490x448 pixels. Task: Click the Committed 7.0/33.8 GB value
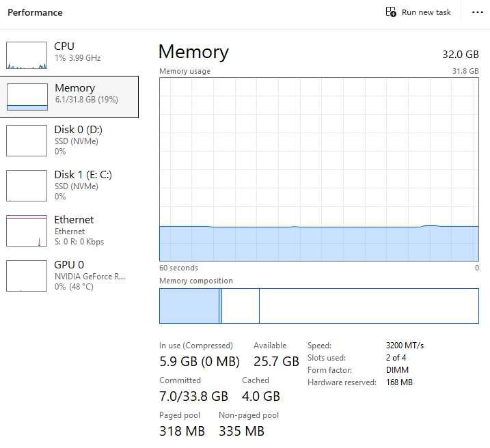tap(193, 396)
